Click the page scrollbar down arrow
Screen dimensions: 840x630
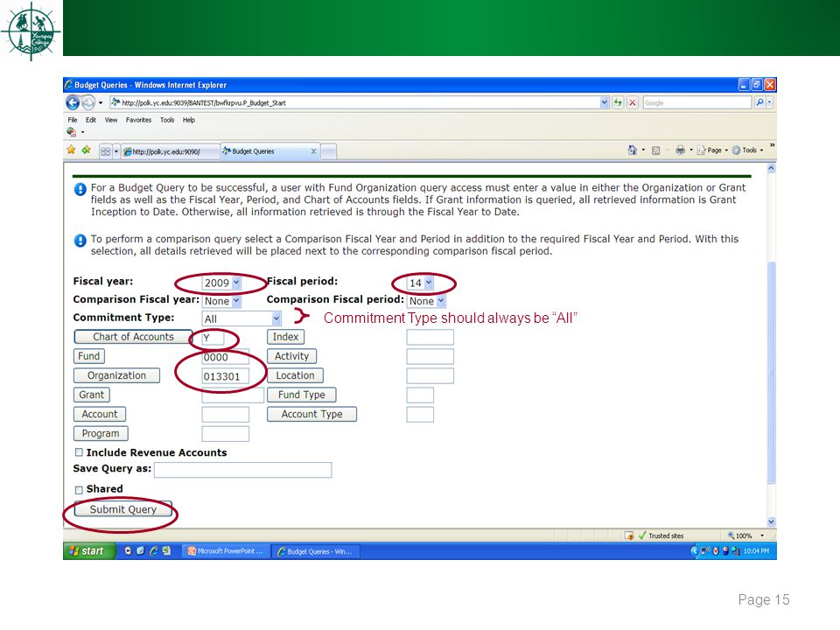point(771,521)
